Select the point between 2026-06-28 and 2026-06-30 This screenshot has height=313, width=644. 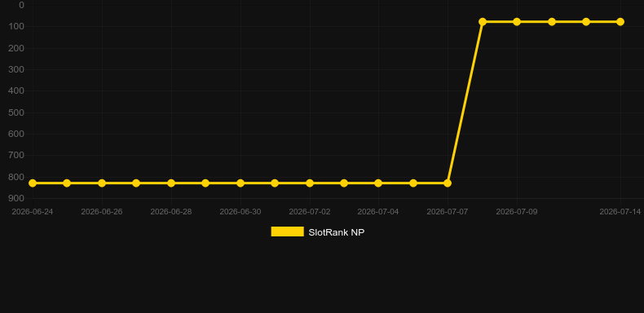pos(205,183)
